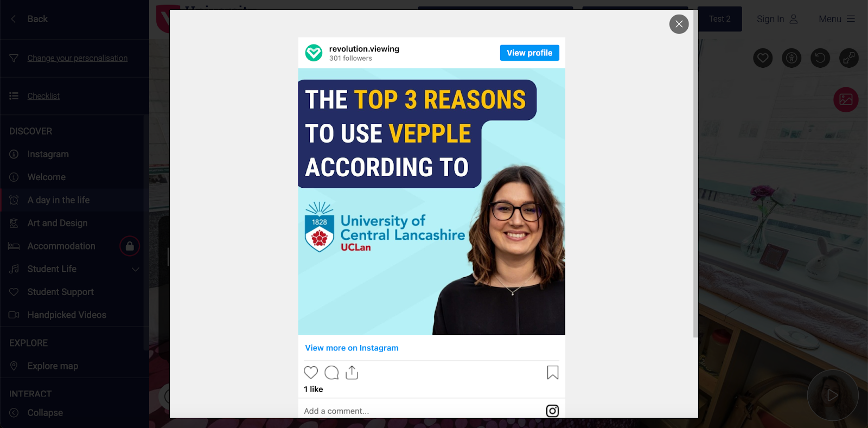Screen dimensions: 868x428
Task: Follow the View more on Instagram link
Action: (x=352, y=348)
